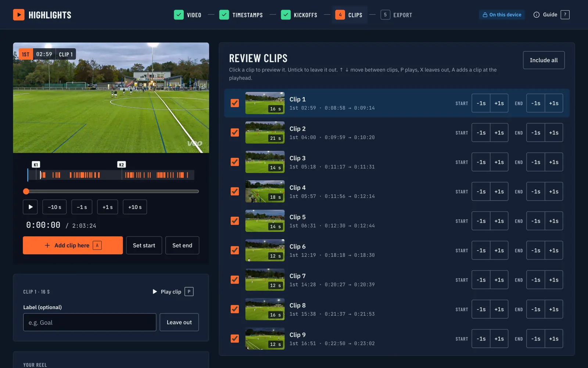Shorten Clip 9 end by one second

point(536,339)
